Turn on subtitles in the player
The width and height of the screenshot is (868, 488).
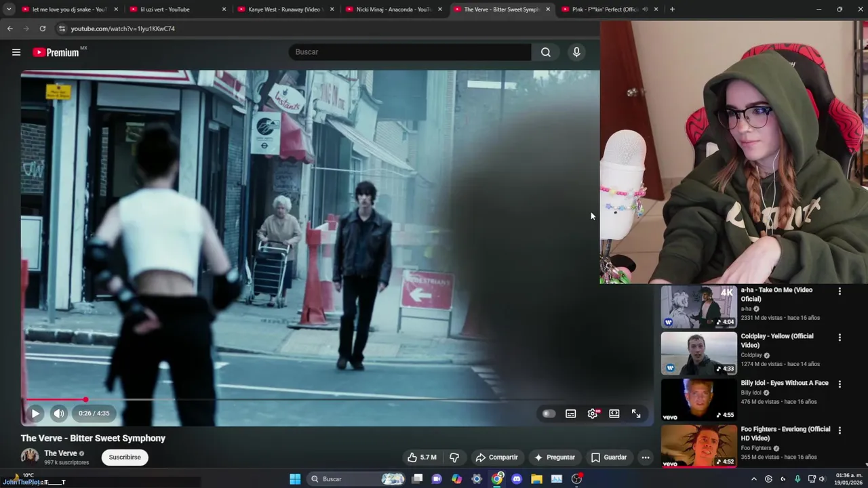(571, 413)
